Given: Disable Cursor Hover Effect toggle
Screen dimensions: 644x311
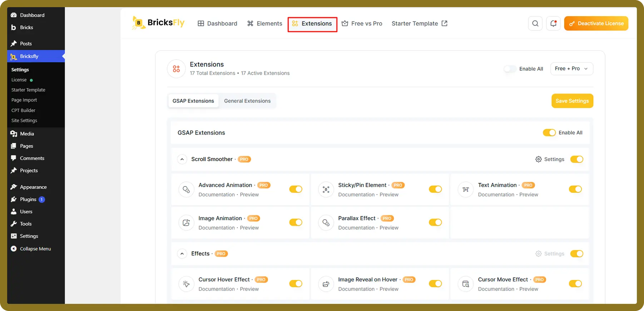Looking at the screenshot, I should coord(296,284).
